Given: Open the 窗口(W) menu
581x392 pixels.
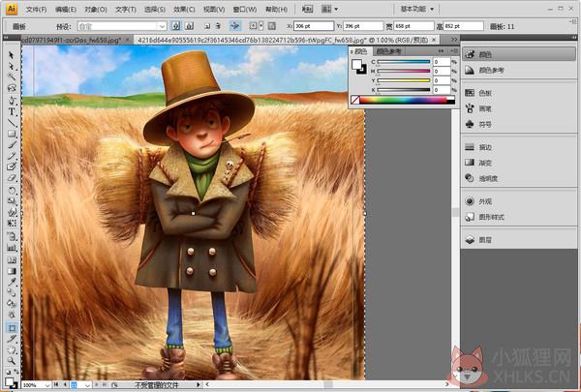Looking at the screenshot, I should click(245, 10).
